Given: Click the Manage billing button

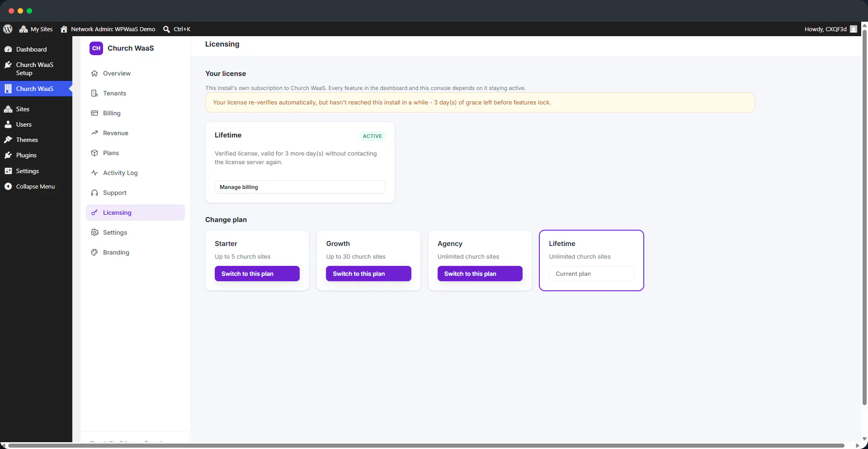Looking at the screenshot, I should 300,187.
